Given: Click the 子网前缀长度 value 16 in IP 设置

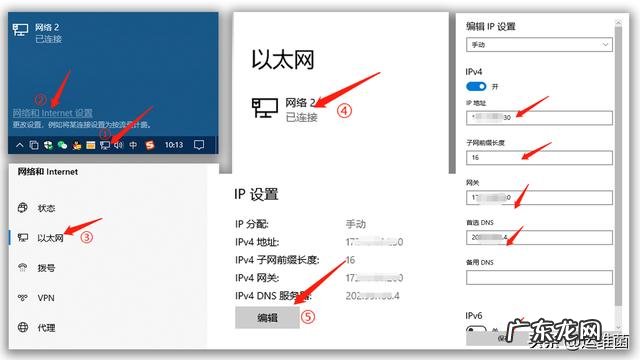Looking at the screenshot, I should click(350, 260).
